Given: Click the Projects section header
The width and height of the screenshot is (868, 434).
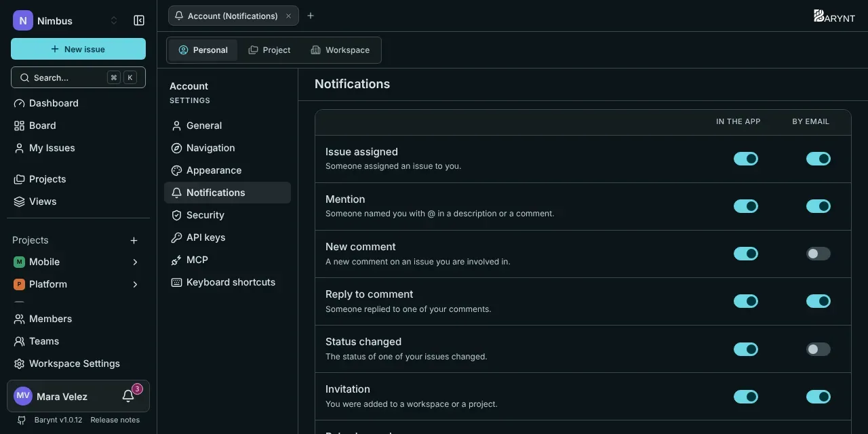Looking at the screenshot, I should click(31, 240).
